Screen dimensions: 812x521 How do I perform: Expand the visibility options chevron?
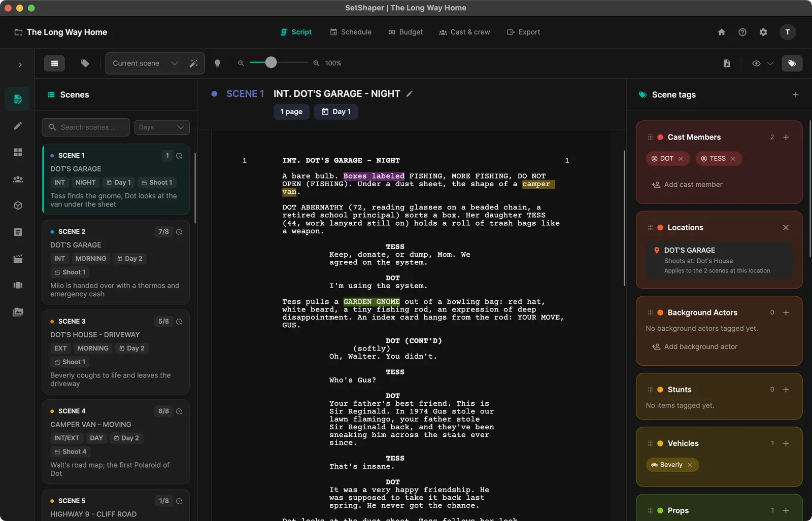(x=770, y=63)
